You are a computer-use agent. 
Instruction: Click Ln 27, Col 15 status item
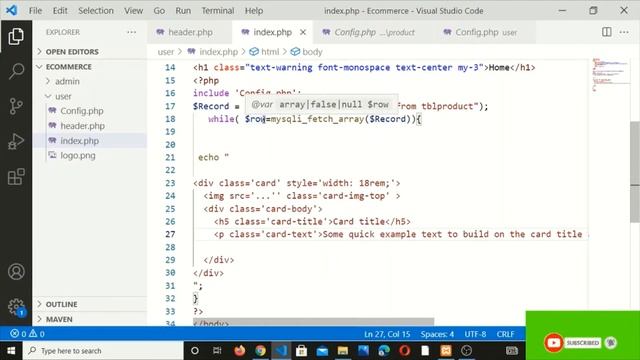tap(387, 334)
